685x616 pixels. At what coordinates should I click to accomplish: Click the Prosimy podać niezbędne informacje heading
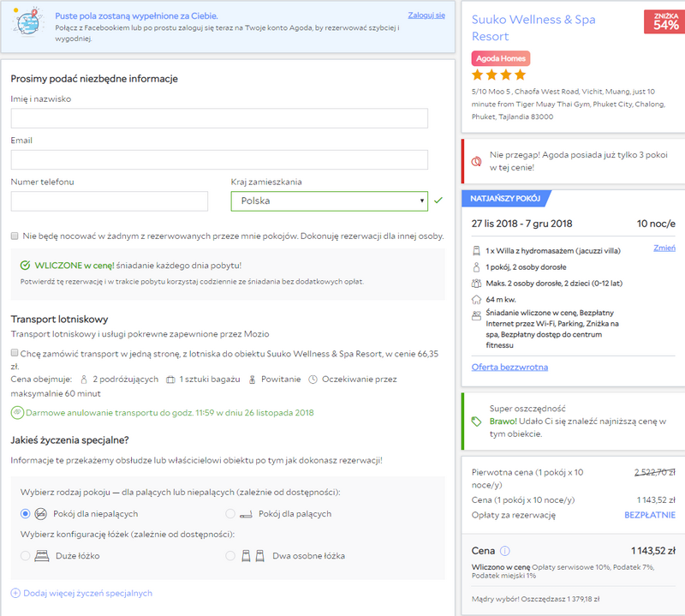(94, 79)
